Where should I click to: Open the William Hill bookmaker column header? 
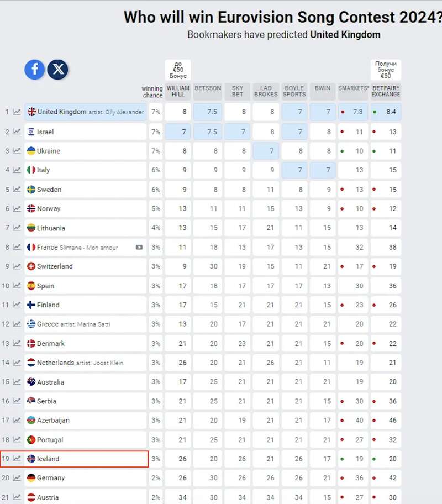pyautogui.click(x=177, y=91)
